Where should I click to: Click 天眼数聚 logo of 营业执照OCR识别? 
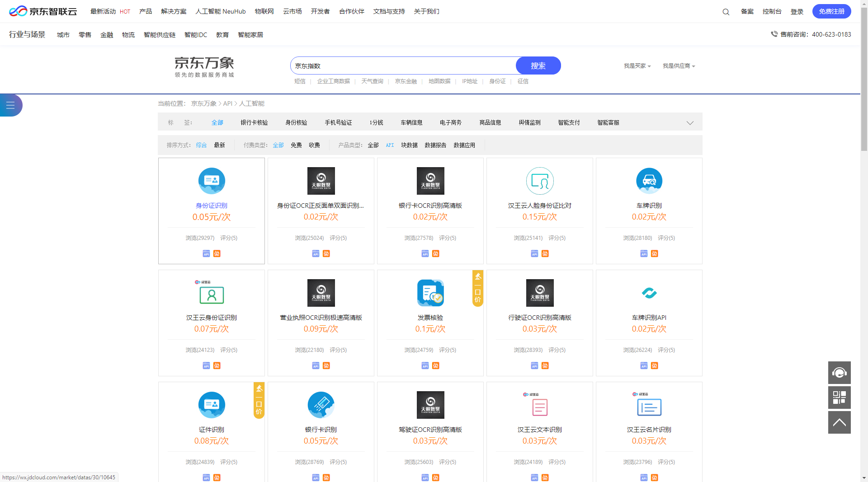[321, 293]
